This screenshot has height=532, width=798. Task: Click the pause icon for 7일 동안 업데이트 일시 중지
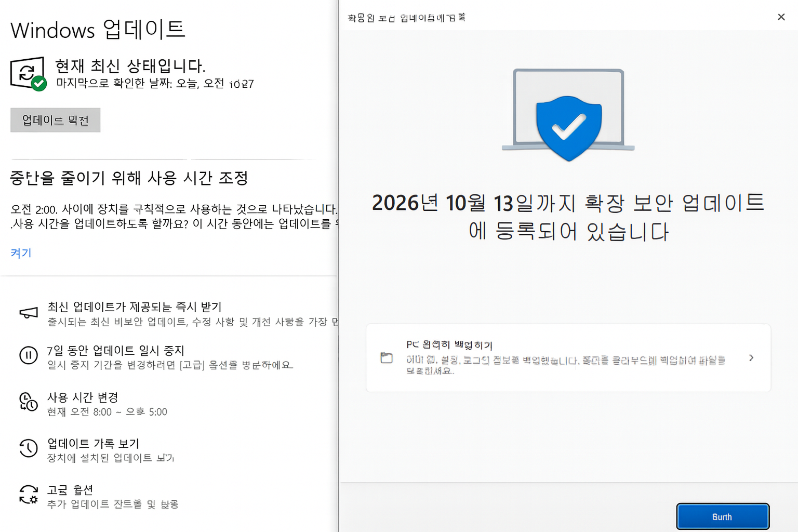(x=29, y=355)
